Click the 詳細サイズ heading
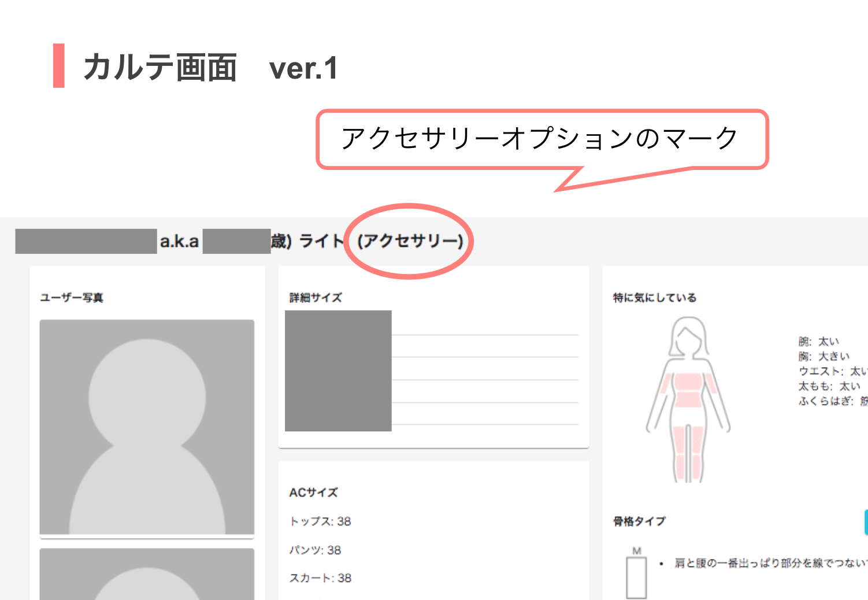 point(316,298)
